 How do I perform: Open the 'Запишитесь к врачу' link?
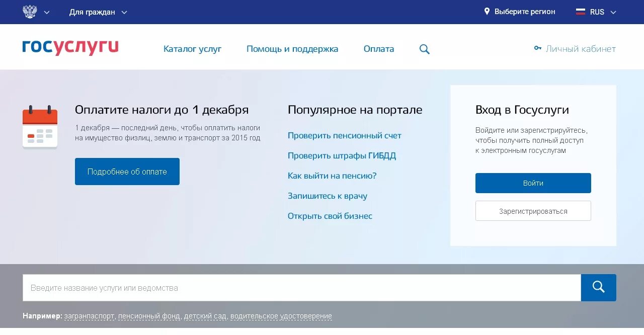click(328, 196)
